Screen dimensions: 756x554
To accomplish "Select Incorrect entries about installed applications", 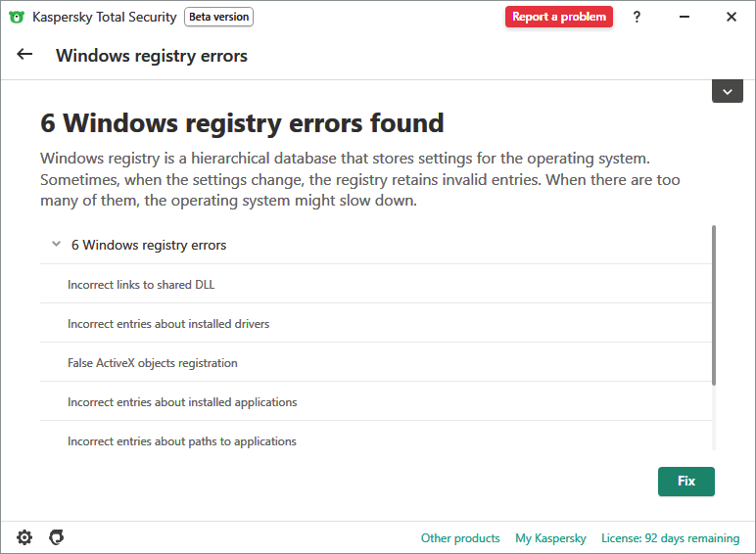I will pyautogui.click(x=376, y=401).
